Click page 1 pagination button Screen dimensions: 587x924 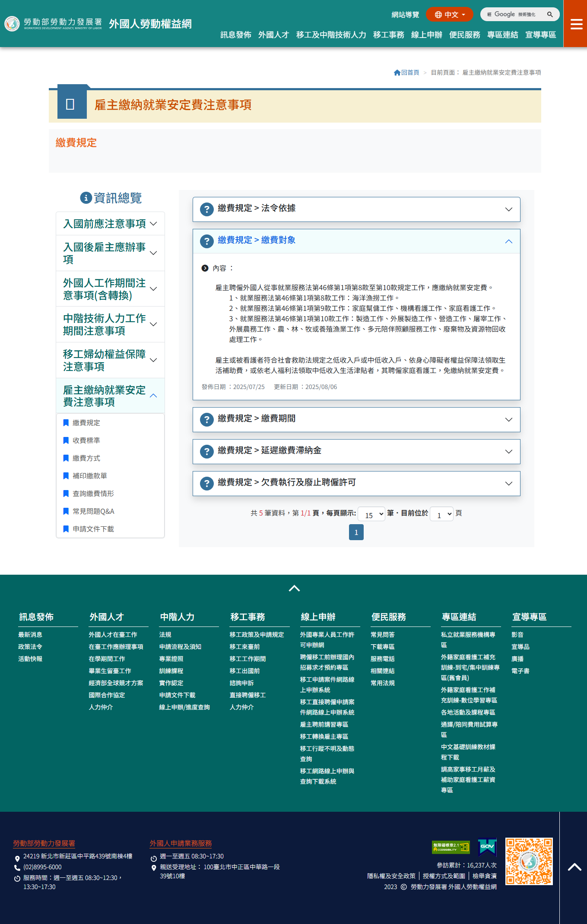(x=356, y=532)
